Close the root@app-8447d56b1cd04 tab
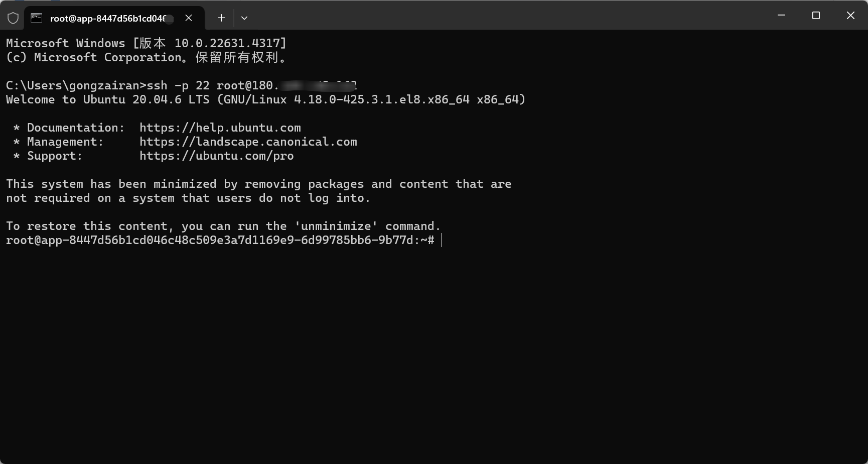Screen dimensions: 868x464 [189, 18]
